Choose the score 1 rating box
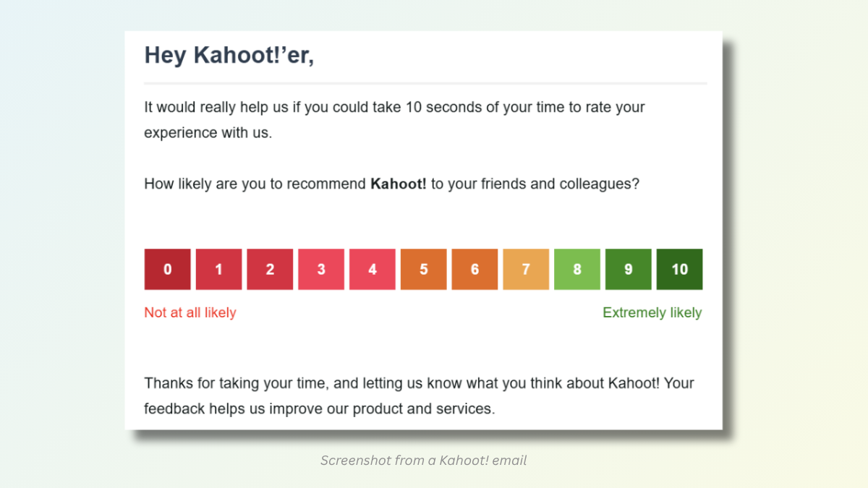This screenshot has height=488, width=868. 218,270
